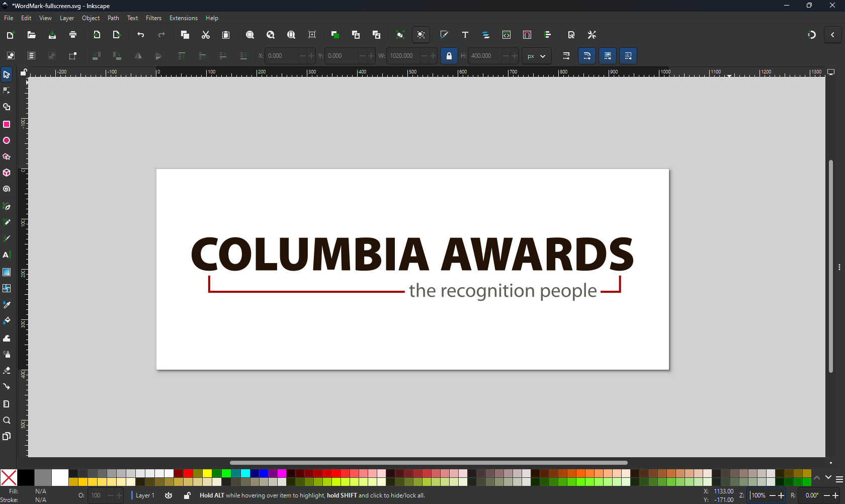Pick the large black palette swatch
Viewport: 845px width, 504px height.
pos(26,477)
